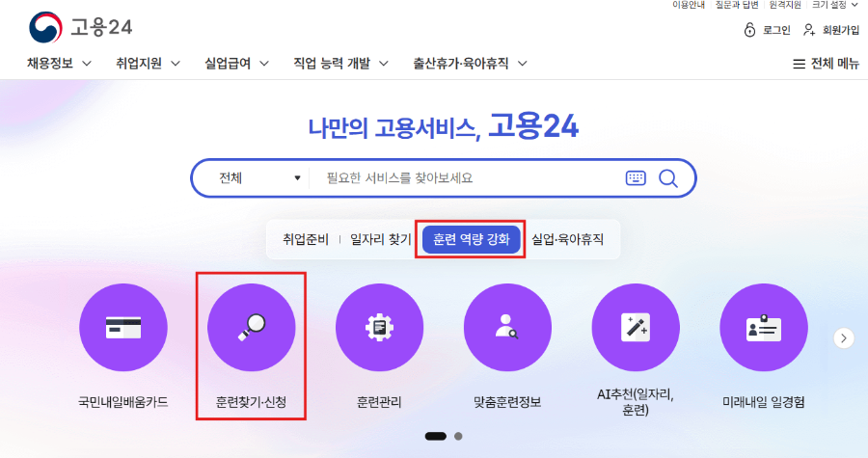Click the 회원가입 link

pyautogui.click(x=841, y=30)
